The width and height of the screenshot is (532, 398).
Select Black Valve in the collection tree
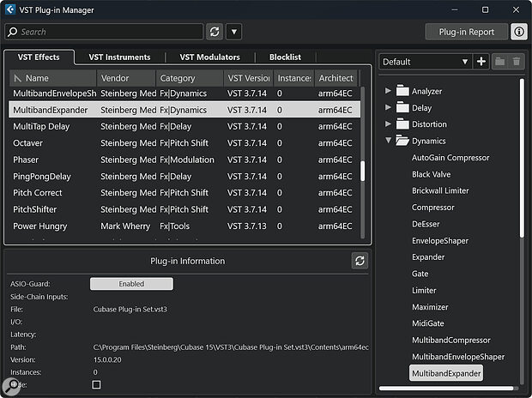[431, 174]
